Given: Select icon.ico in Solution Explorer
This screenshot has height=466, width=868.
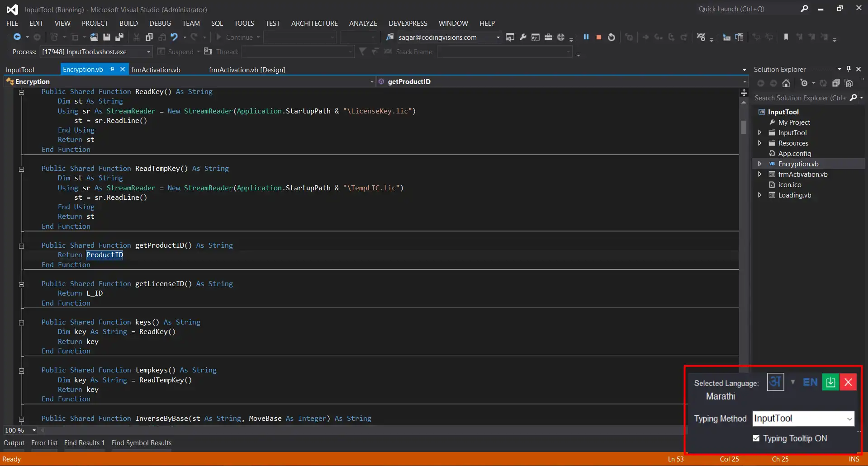Looking at the screenshot, I should (x=789, y=184).
